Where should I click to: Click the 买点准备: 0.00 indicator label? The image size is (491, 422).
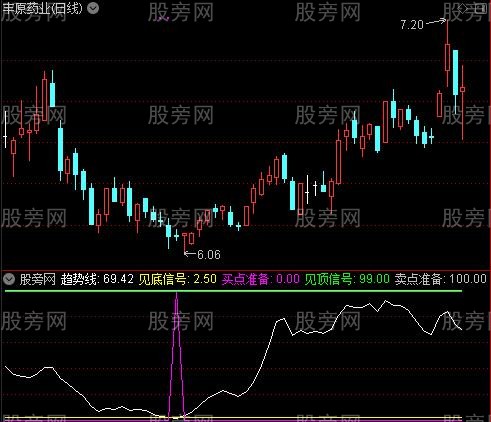pyautogui.click(x=261, y=279)
